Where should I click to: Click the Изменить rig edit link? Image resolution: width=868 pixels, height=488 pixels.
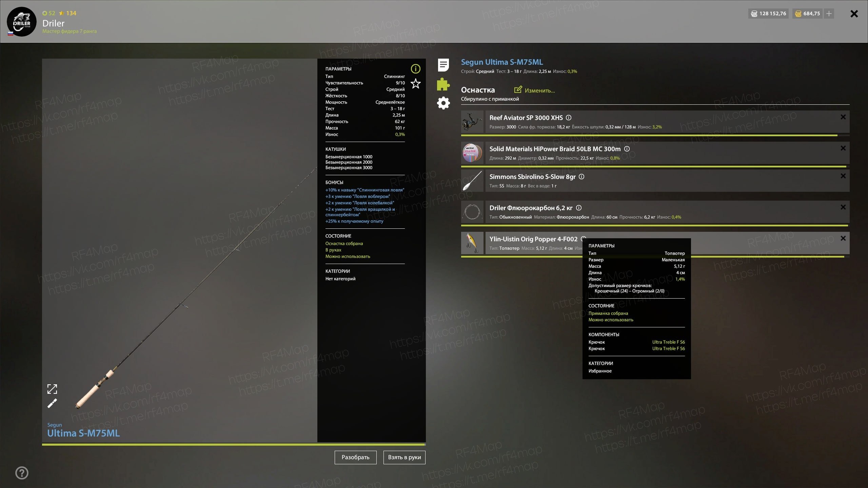(539, 90)
